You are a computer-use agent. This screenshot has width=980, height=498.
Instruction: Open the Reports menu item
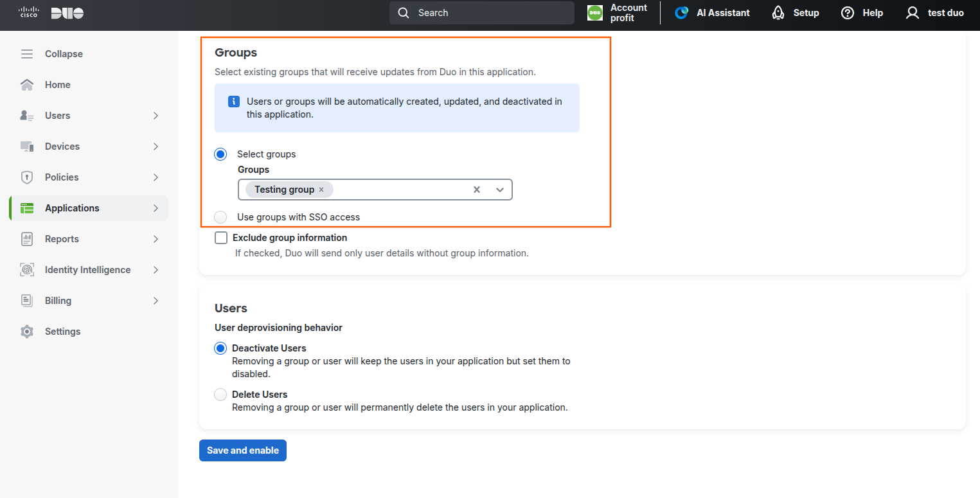tap(89, 239)
